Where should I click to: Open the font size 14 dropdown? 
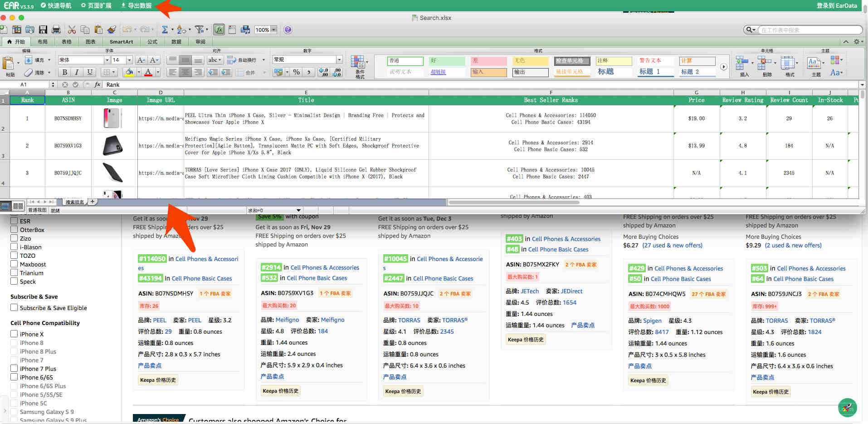pyautogui.click(x=129, y=60)
